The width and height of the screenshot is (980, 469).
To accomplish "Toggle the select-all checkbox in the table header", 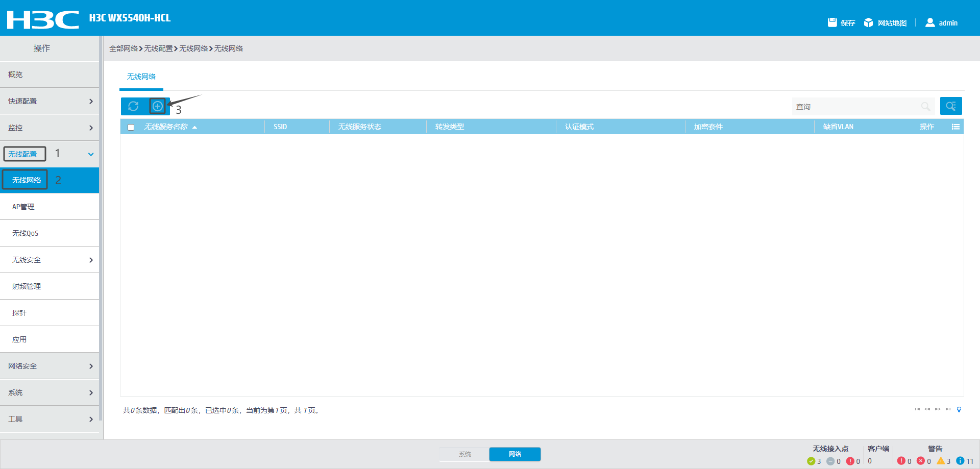I will click(131, 127).
